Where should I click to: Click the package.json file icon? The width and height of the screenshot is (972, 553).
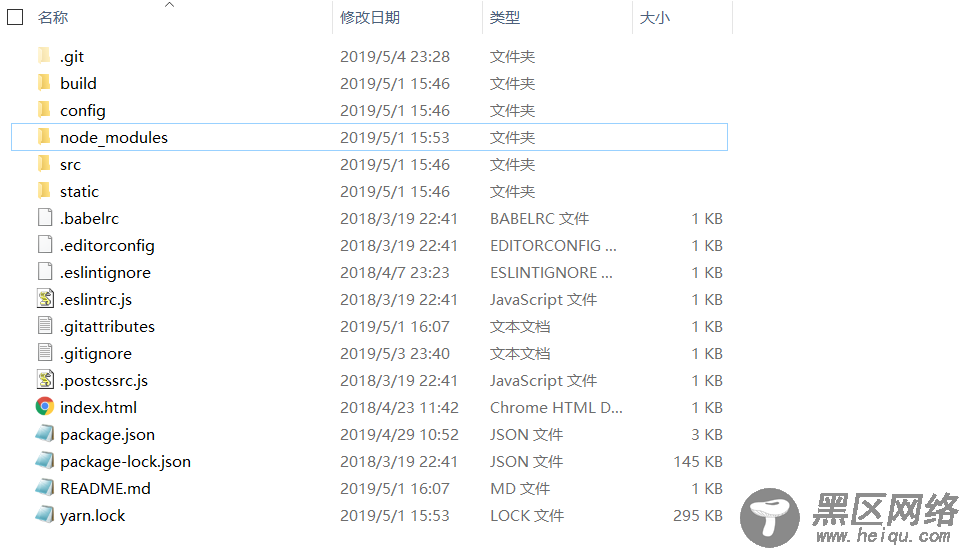(x=45, y=433)
